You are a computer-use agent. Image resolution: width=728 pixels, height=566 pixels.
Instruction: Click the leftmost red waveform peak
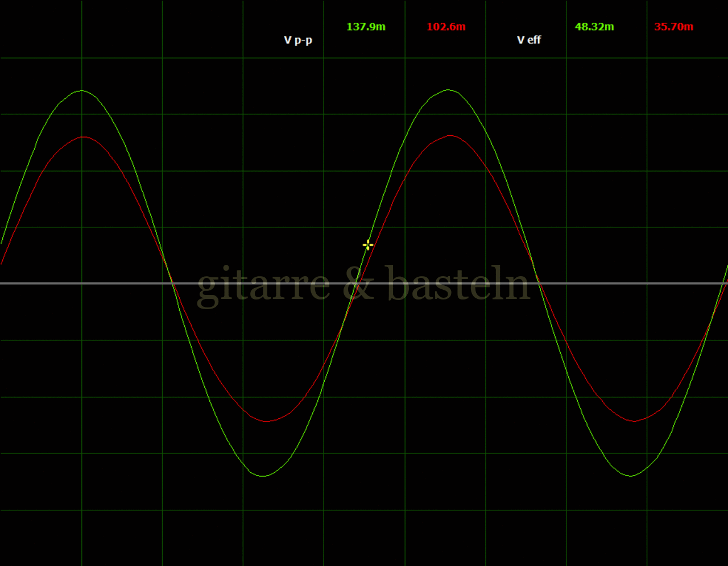point(84,137)
